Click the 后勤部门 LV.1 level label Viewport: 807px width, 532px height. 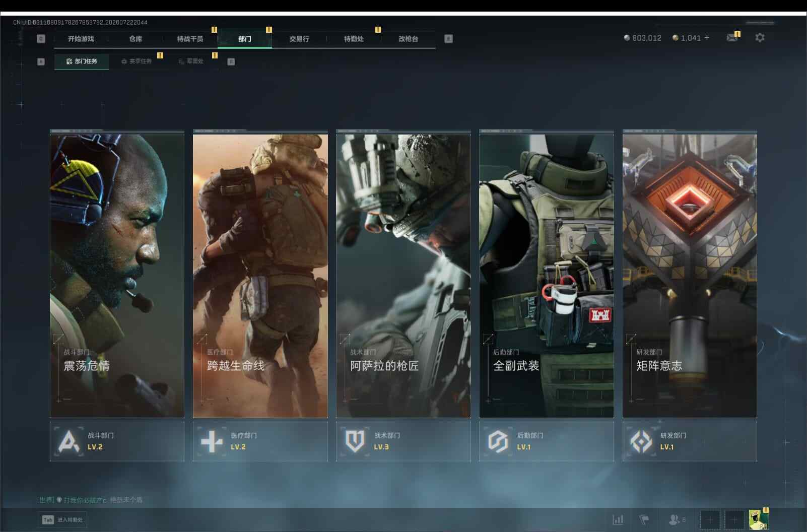tap(524, 447)
